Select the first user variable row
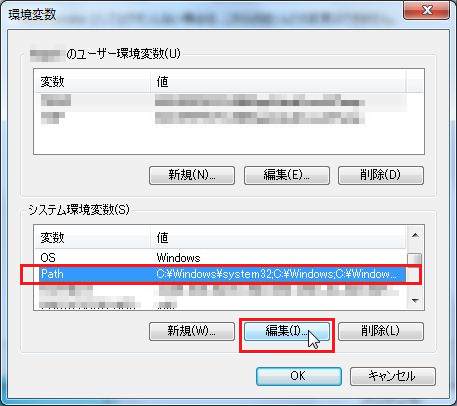 [x=220, y=100]
